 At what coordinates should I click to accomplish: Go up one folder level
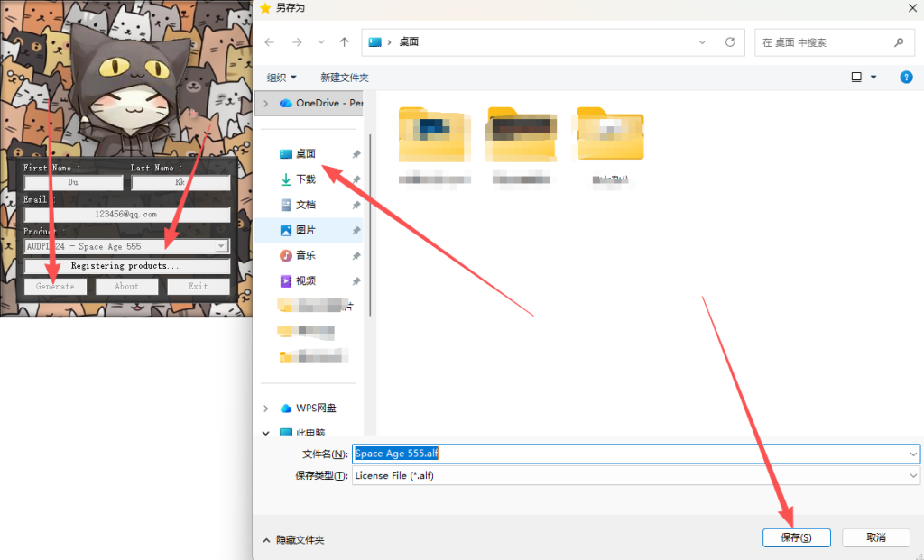click(344, 41)
